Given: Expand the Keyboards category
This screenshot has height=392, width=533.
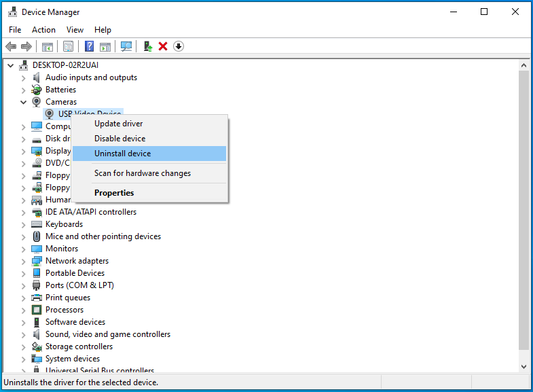Looking at the screenshot, I should pyautogui.click(x=24, y=224).
